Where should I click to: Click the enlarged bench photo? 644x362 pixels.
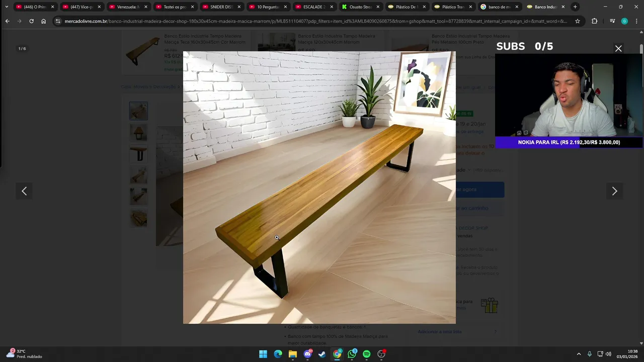coord(319,188)
